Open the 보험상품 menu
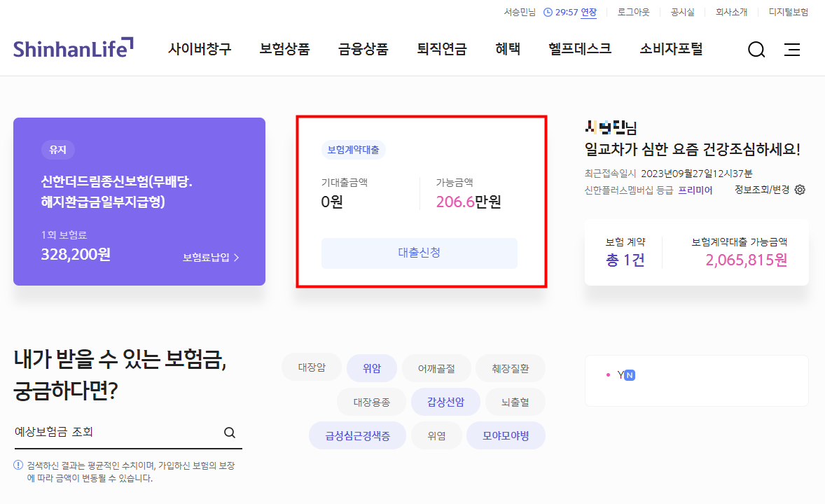825x504 pixels. [x=284, y=49]
